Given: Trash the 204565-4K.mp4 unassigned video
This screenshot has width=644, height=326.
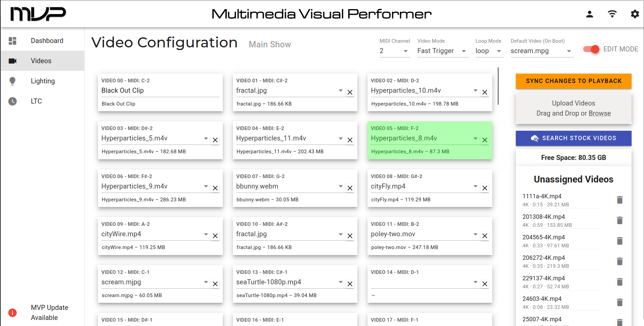Looking at the screenshot, I should (620, 241).
